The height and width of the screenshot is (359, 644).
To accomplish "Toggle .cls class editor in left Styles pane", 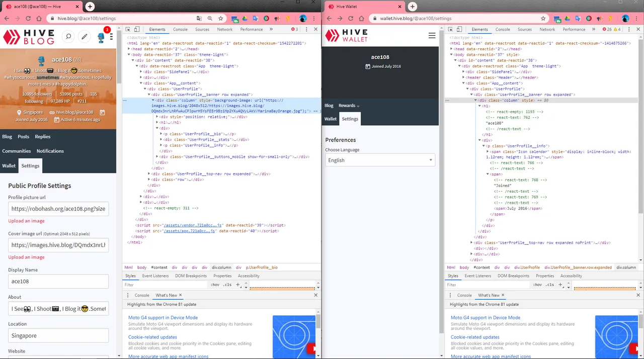I will [x=227, y=285].
